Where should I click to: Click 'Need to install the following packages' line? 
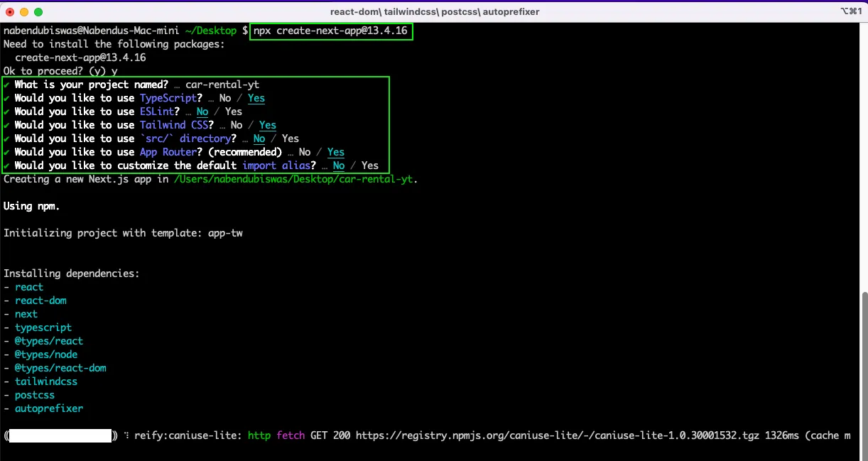coord(114,44)
